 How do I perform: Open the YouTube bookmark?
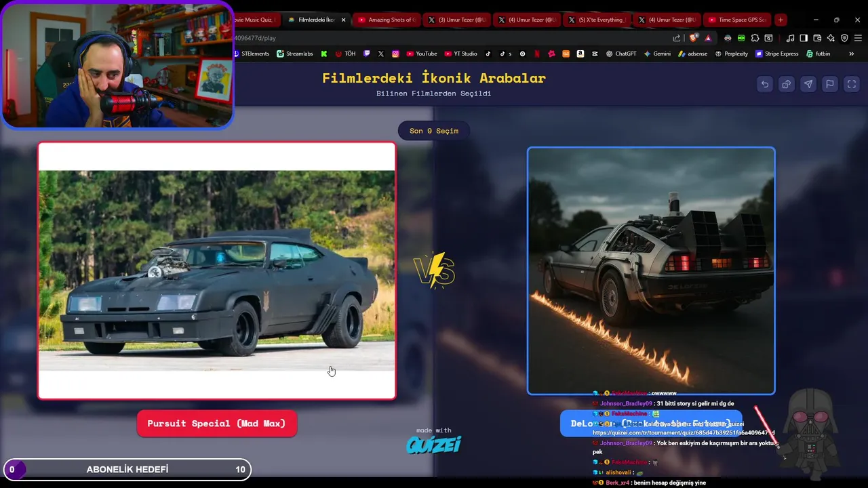420,54
